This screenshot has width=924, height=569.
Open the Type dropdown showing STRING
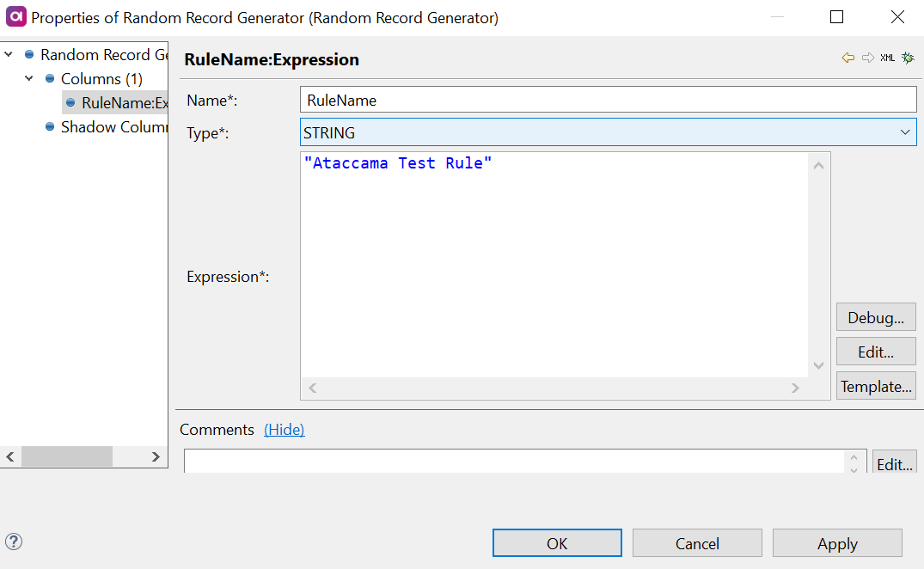pyautogui.click(x=608, y=132)
